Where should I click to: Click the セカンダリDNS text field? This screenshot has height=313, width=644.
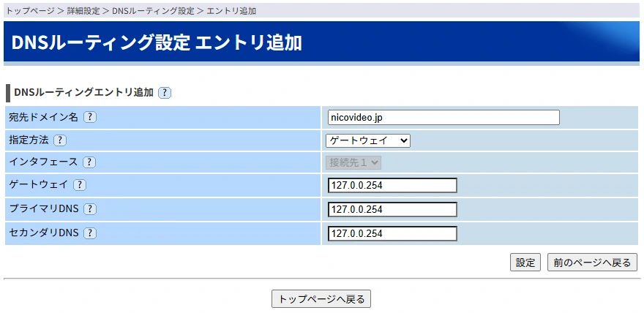(x=392, y=234)
